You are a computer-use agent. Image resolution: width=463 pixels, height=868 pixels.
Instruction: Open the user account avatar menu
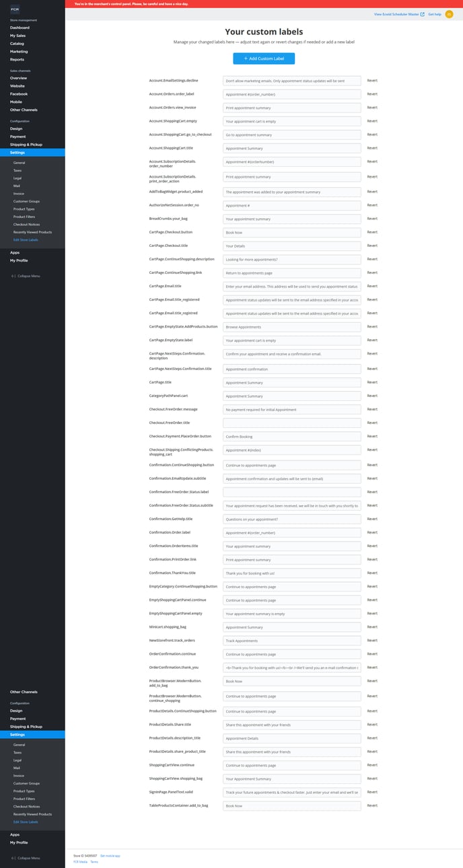(x=449, y=14)
